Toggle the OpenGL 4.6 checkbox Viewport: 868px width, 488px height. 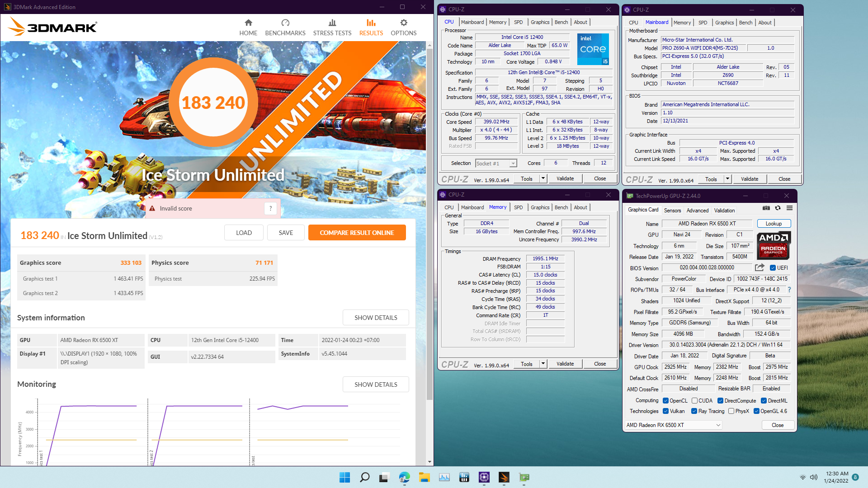point(756,411)
